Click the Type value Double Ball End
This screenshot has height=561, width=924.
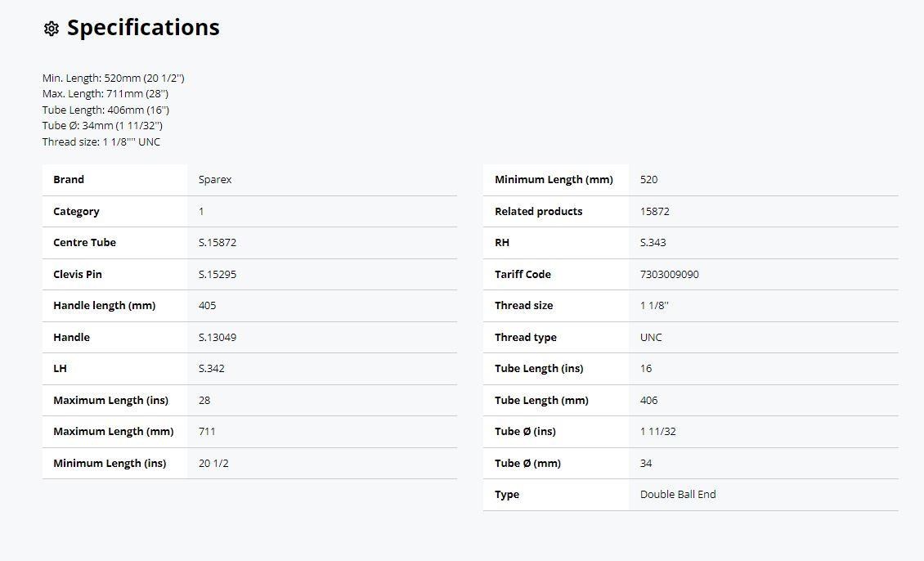tap(678, 495)
